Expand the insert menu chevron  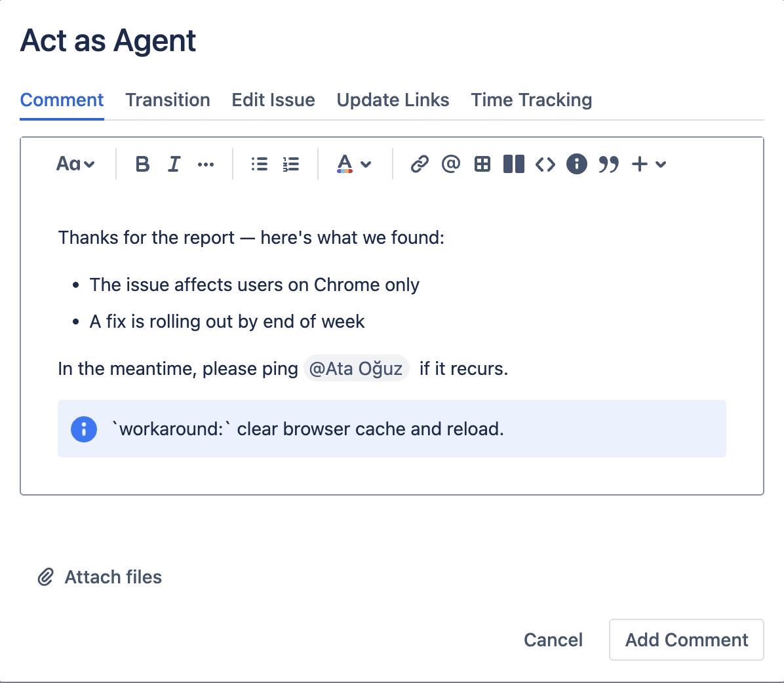point(661,164)
